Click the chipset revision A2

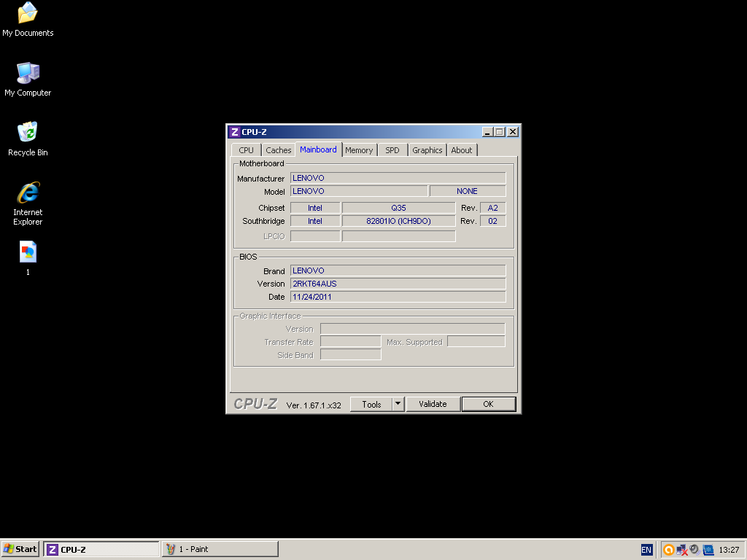(492, 208)
